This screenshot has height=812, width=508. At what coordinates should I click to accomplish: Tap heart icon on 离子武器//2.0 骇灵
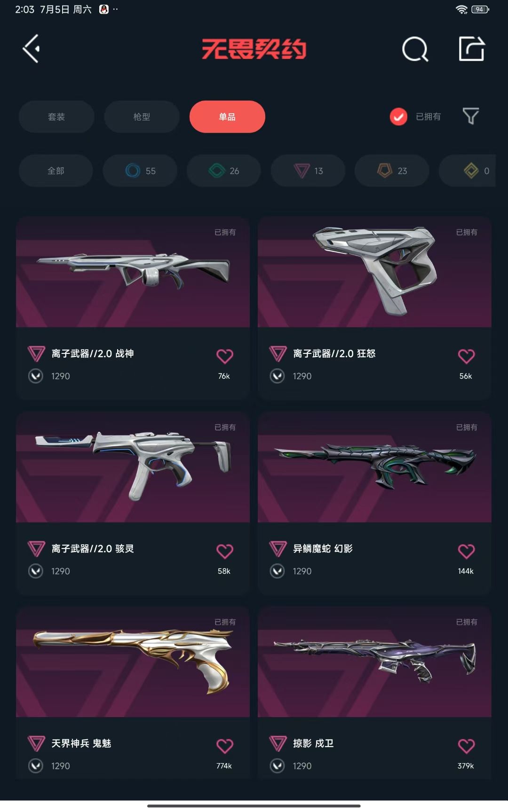point(225,551)
